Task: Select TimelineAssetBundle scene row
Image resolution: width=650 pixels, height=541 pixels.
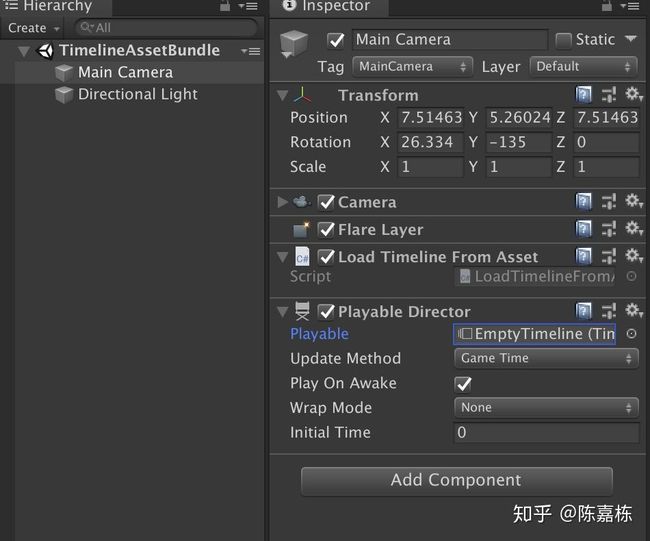Action: (x=132, y=51)
